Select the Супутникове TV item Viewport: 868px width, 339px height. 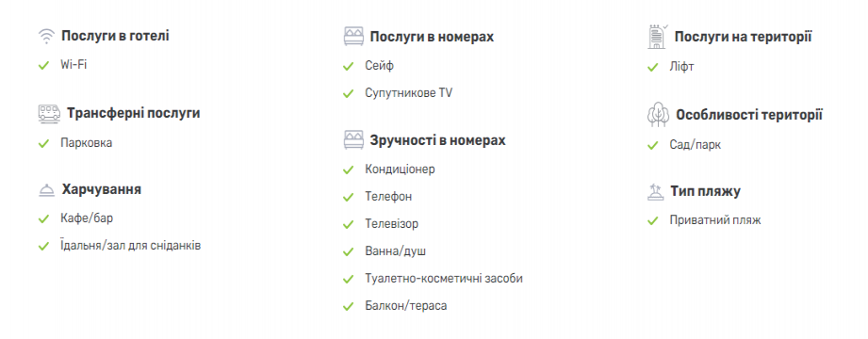[408, 93]
